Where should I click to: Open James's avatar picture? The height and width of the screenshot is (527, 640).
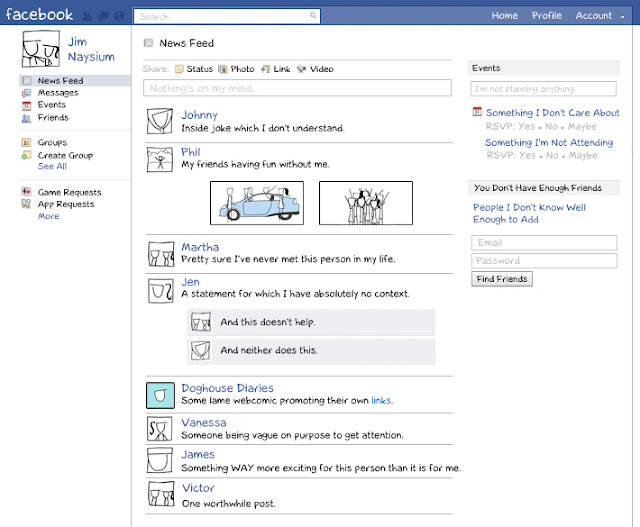(160, 460)
